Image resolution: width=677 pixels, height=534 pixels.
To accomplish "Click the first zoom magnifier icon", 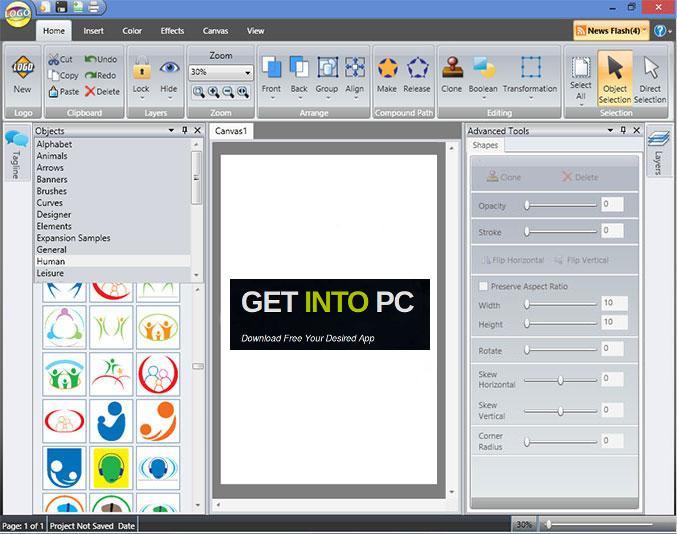I will click(x=199, y=92).
